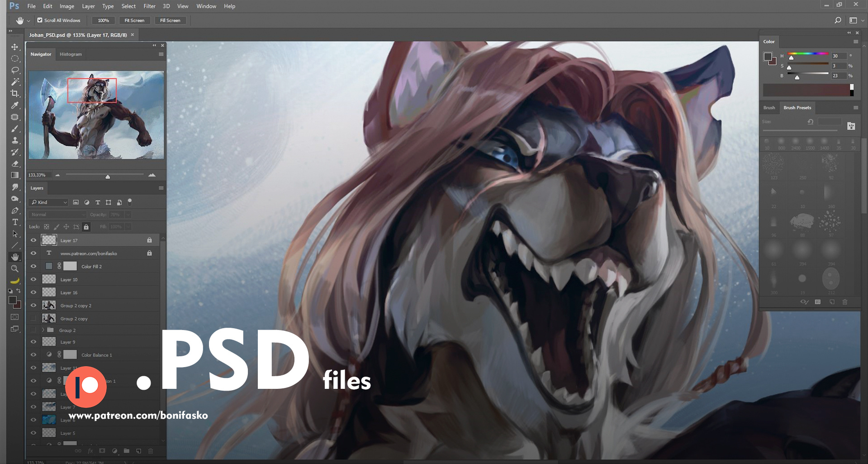Hide the patreon text layer
Image resolution: width=868 pixels, height=464 pixels.
pos(33,254)
